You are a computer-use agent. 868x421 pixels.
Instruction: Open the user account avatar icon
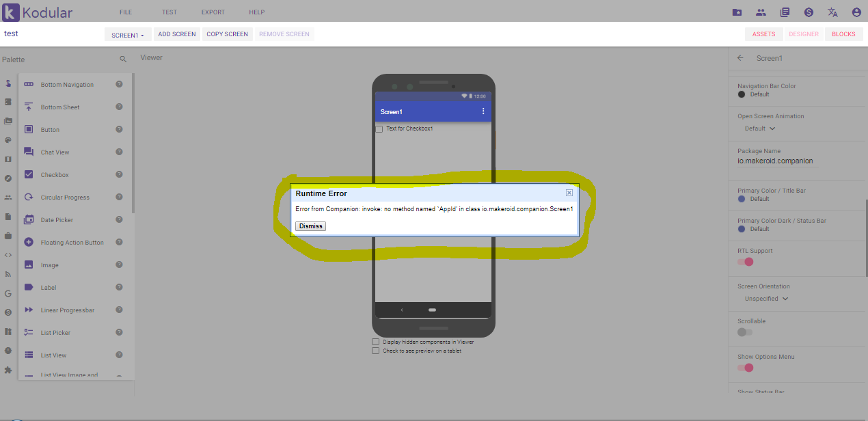[x=856, y=12]
